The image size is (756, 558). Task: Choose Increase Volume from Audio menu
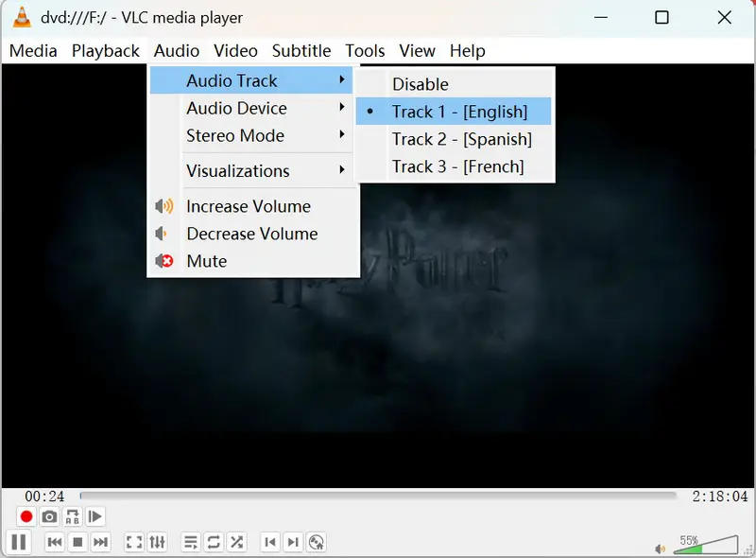(251, 206)
